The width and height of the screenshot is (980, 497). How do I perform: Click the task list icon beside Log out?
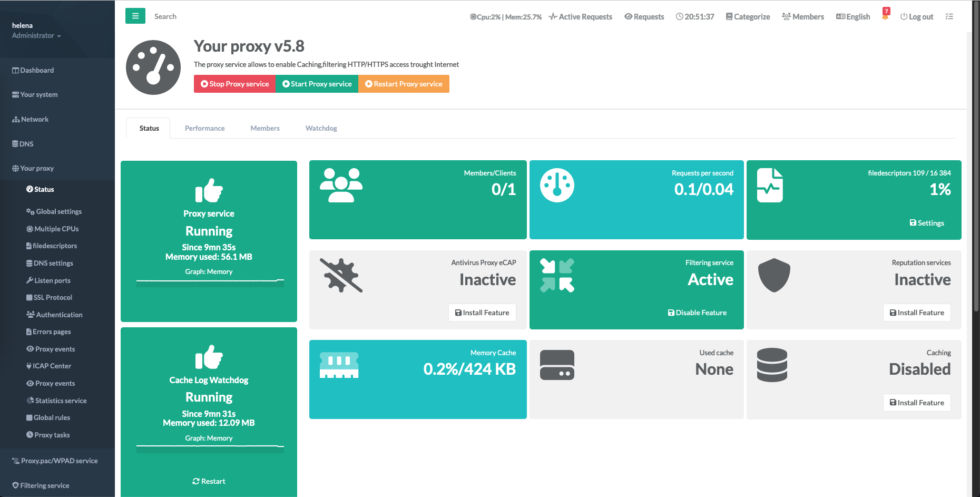(x=949, y=16)
